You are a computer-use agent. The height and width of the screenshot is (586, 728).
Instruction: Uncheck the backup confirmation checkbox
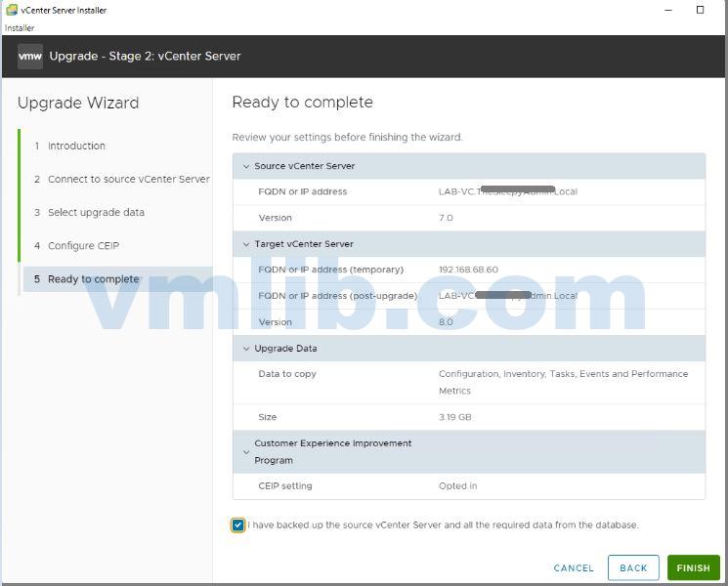pos(237,524)
